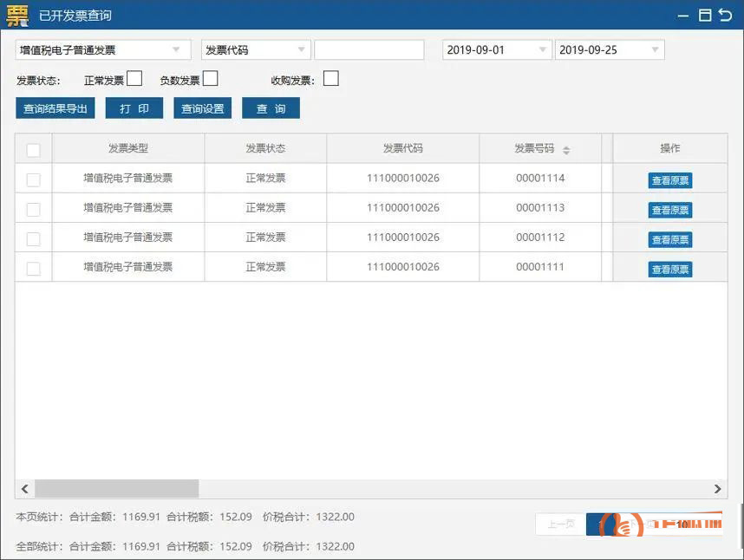Image resolution: width=744 pixels, height=560 pixels.
Task: Check the row for invoice 00001114
Action: tap(33, 179)
